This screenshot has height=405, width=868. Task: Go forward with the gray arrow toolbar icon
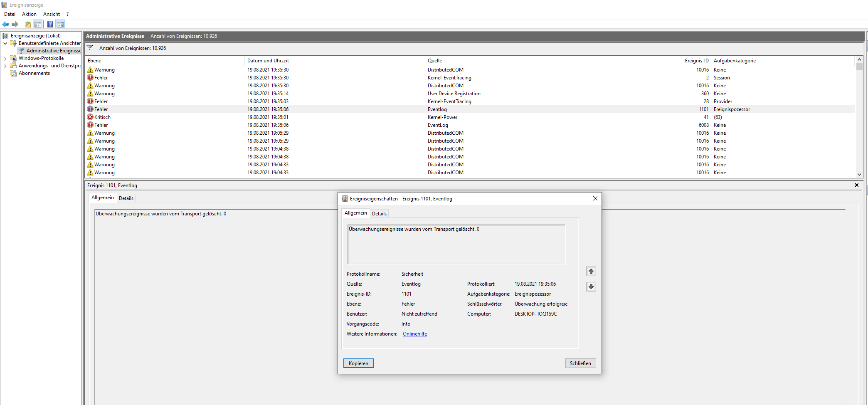coord(15,24)
